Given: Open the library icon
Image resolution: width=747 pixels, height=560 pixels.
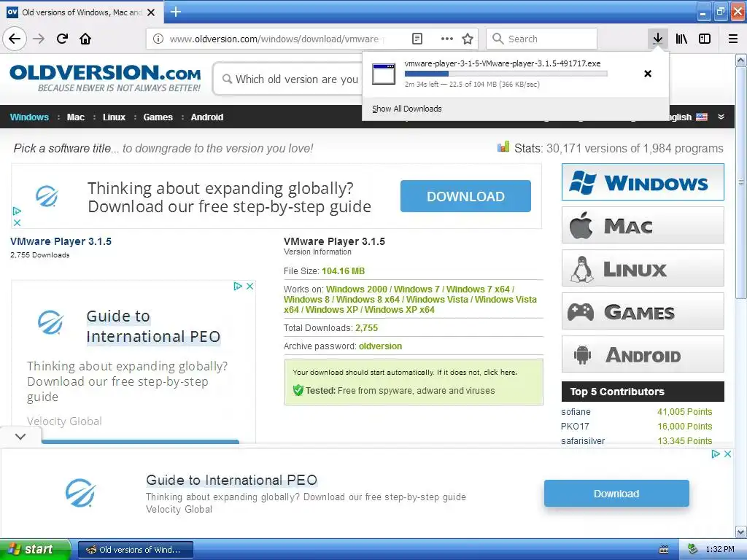Looking at the screenshot, I should pos(681,39).
